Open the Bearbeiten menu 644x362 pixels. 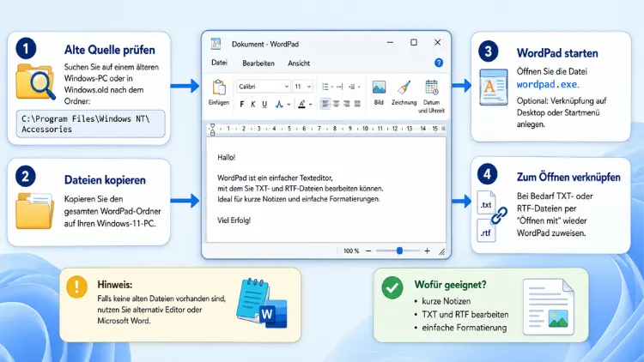258,63
